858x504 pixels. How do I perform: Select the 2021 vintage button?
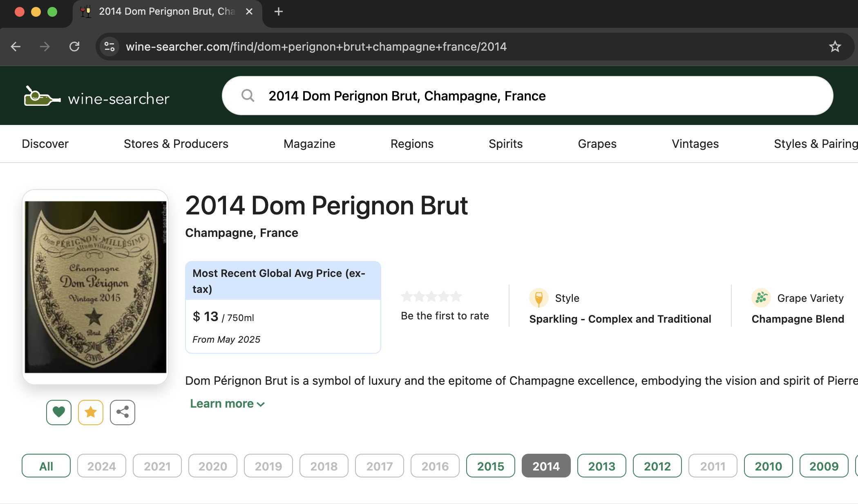click(x=157, y=466)
